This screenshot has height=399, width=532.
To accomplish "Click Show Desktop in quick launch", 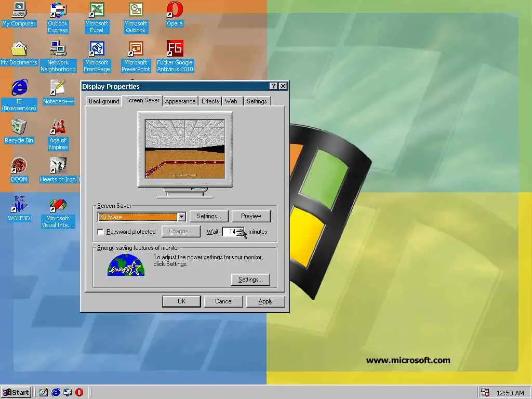I will (44, 393).
